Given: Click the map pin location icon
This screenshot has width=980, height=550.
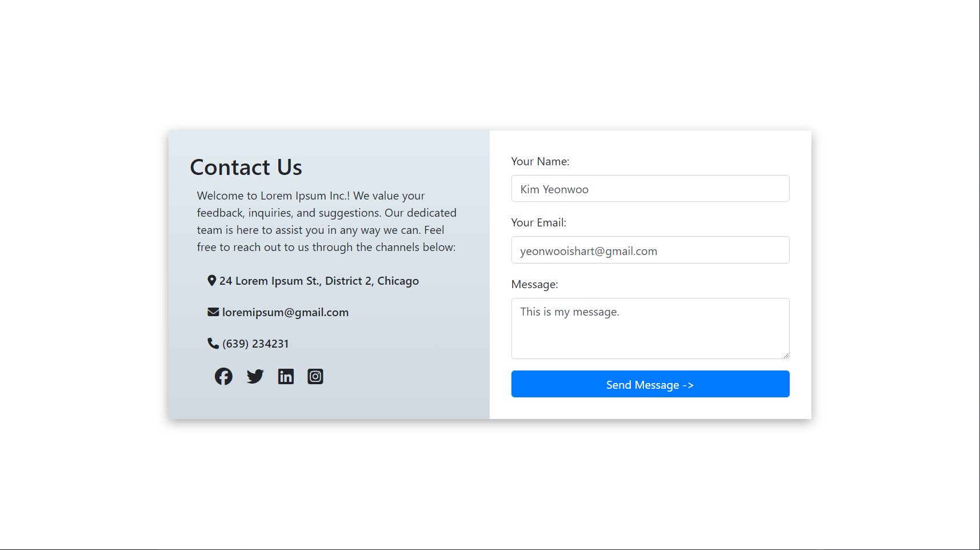Looking at the screenshot, I should tap(211, 281).
